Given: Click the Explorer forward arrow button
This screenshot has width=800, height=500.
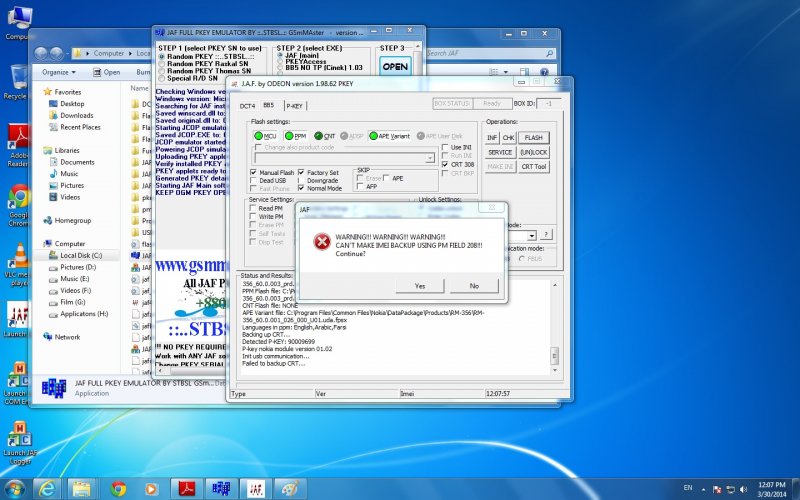Looking at the screenshot, I should point(56,53).
